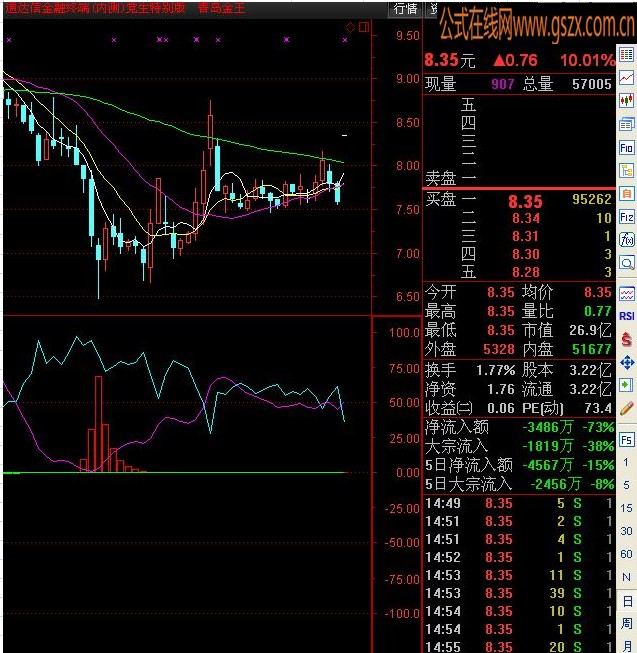This screenshot has height=653, width=637.
Task: Switch to the 5-minute period
Action: tap(626, 485)
